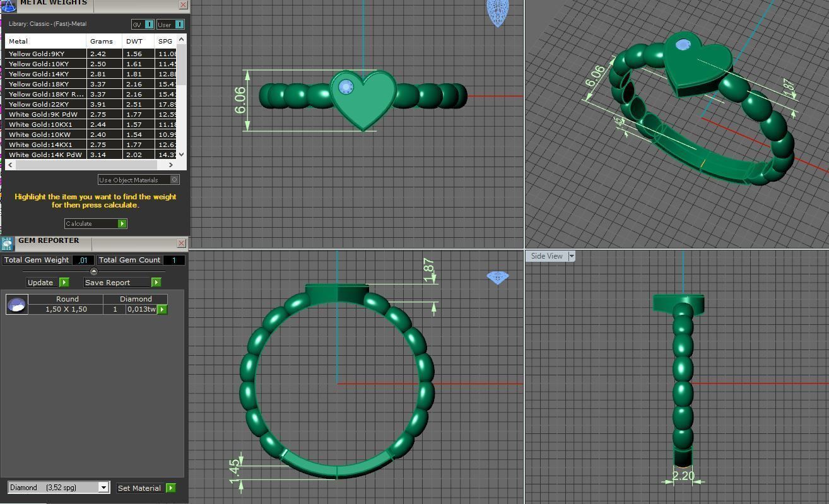Screen dimensions: 829x504
Task: Select the Yellow Gold:9KY row
Action: (x=91, y=54)
